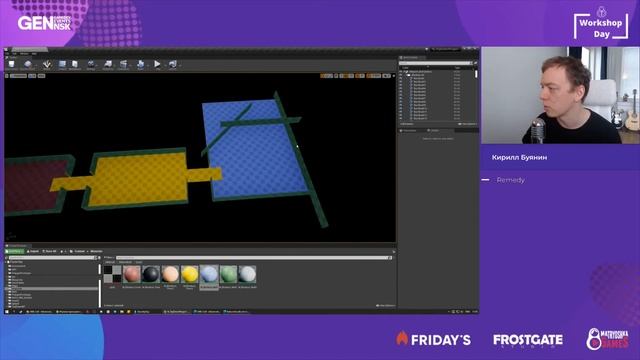
Task: Open the Lit view mode dropdown
Action: coord(32,76)
